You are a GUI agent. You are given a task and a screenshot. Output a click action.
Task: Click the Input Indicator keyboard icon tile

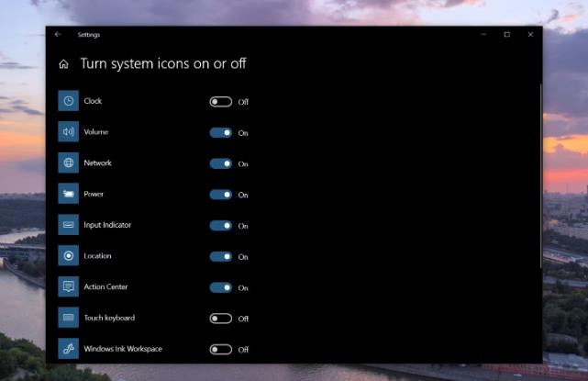click(68, 225)
